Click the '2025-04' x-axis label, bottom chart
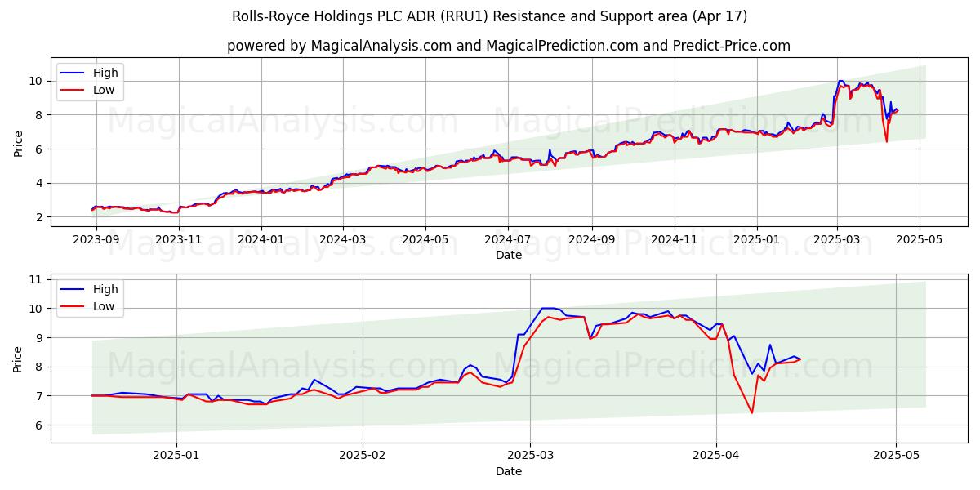Image resolution: width=980 pixels, height=490 pixels. pos(716,457)
